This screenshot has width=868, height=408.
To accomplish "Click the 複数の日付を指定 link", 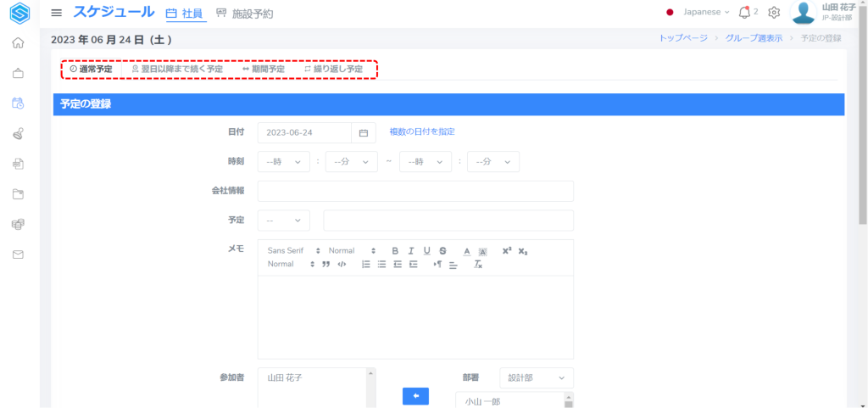I will pos(422,132).
